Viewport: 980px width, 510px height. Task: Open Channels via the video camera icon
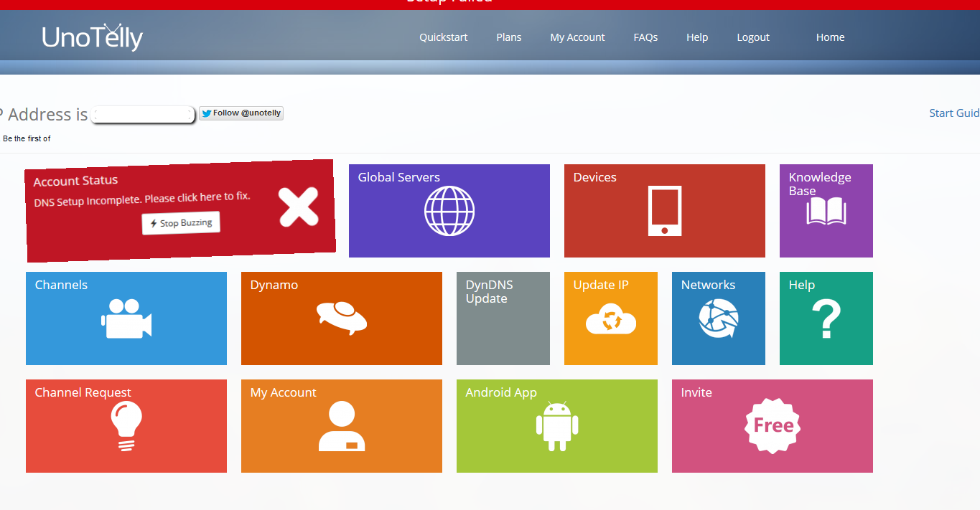[126, 318]
